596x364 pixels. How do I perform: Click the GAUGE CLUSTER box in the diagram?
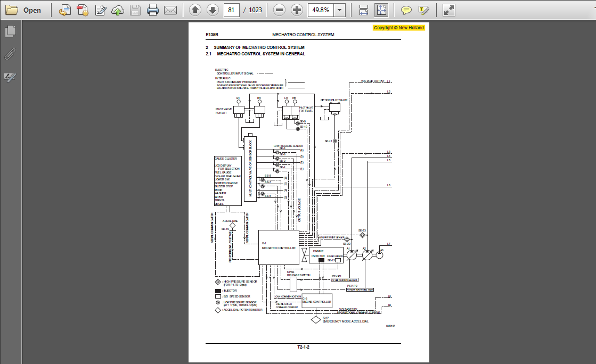point(228,181)
